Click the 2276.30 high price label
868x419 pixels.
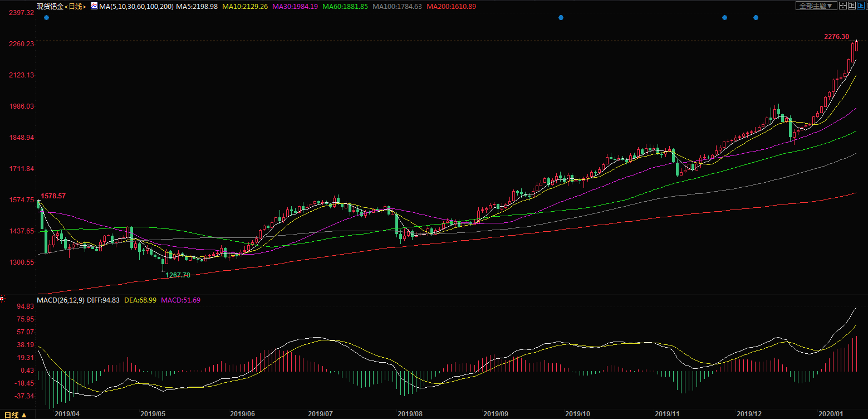(x=836, y=36)
